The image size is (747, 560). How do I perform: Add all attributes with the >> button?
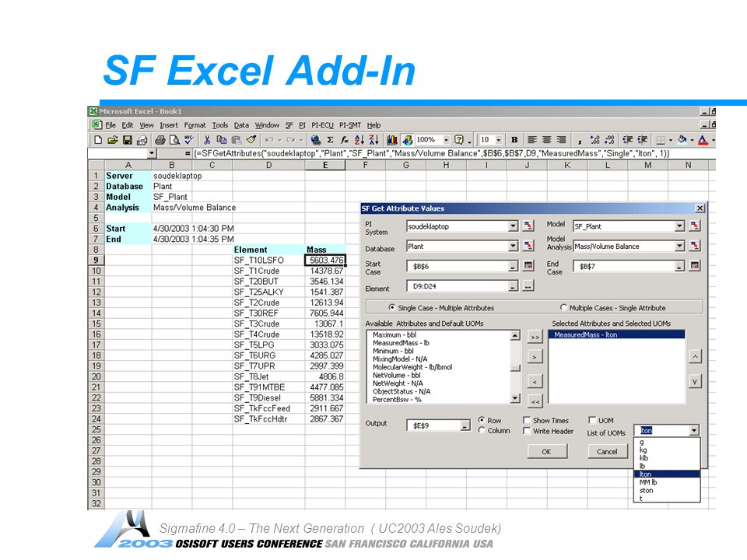click(535, 337)
